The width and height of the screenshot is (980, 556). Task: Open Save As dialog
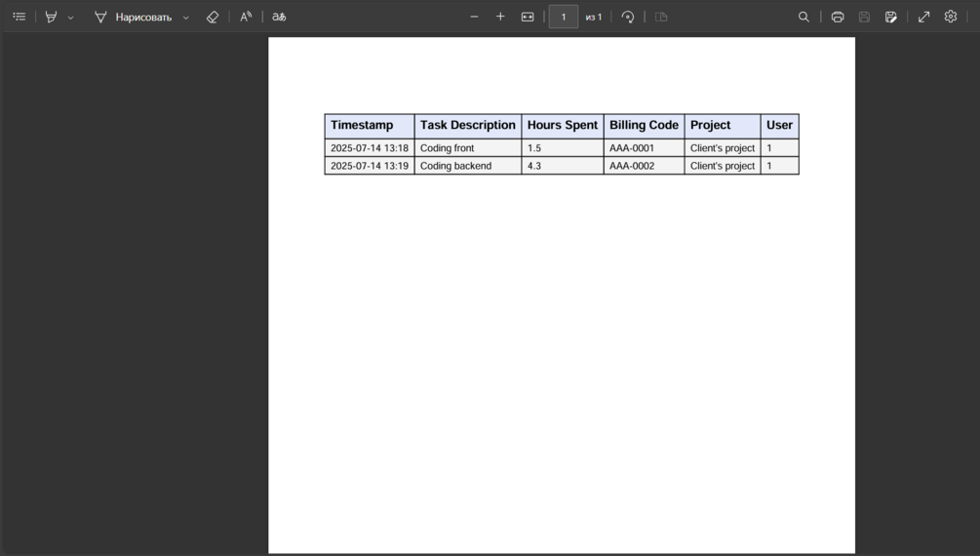(891, 17)
